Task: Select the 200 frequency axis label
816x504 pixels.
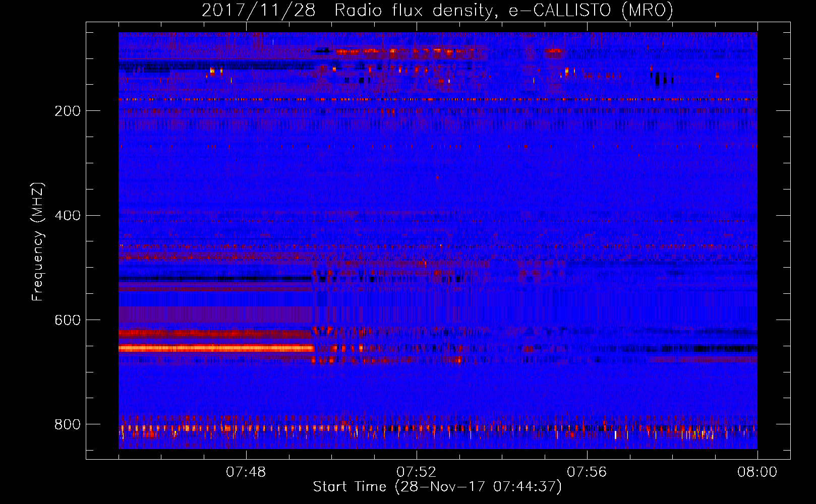Action: click(x=68, y=111)
